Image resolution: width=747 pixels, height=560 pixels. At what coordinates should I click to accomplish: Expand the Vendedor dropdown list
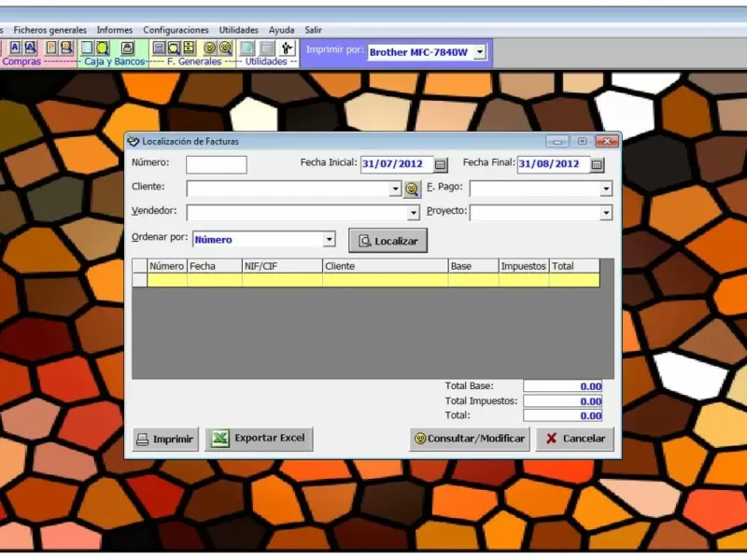point(413,213)
